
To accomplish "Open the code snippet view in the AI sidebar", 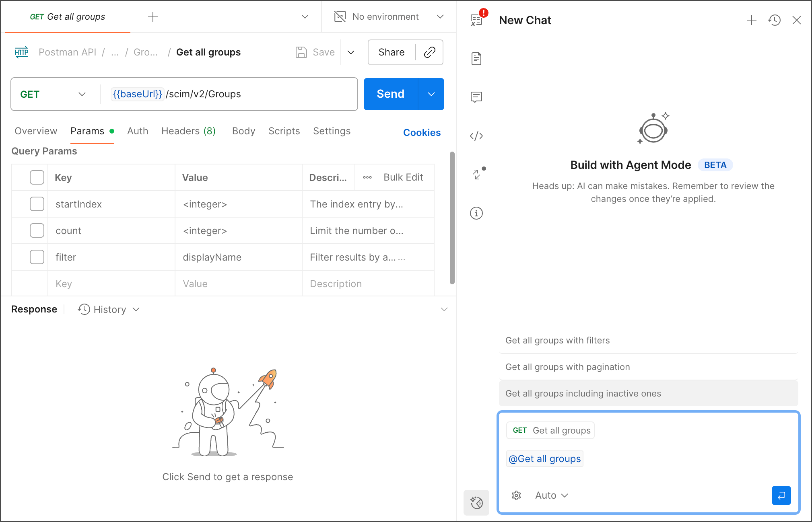I will 476,136.
